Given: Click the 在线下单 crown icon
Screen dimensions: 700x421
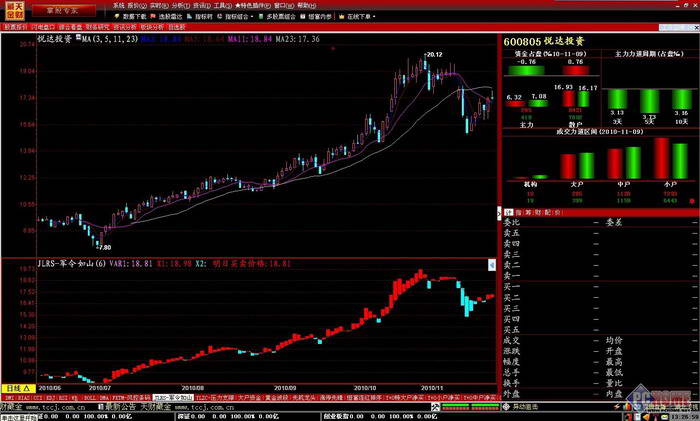Looking at the screenshot, I should 342,17.
